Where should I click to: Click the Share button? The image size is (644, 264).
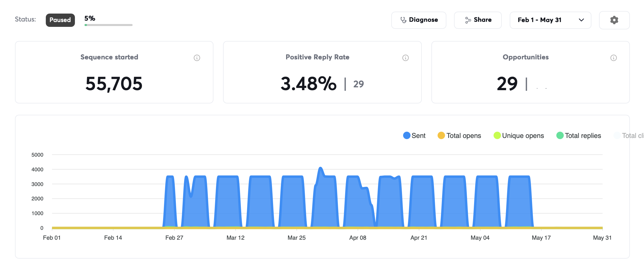click(478, 20)
